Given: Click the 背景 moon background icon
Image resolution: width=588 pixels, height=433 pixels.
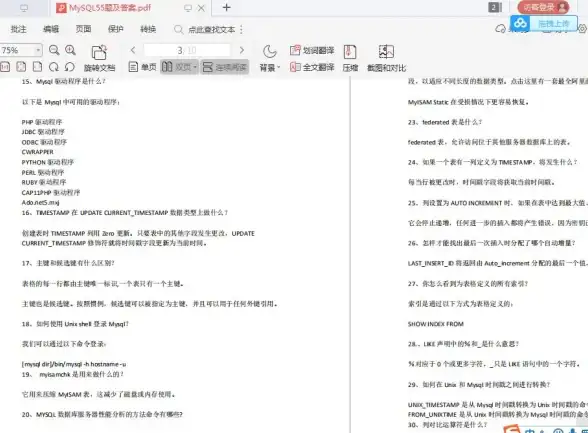Looking at the screenshot, I should click(270, 51).
